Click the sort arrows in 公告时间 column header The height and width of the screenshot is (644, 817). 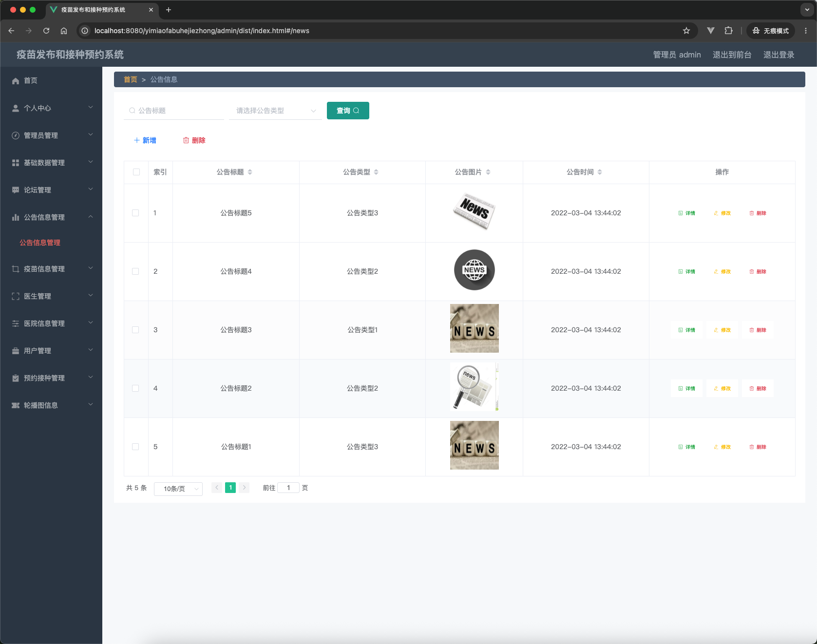coord(600,172)
